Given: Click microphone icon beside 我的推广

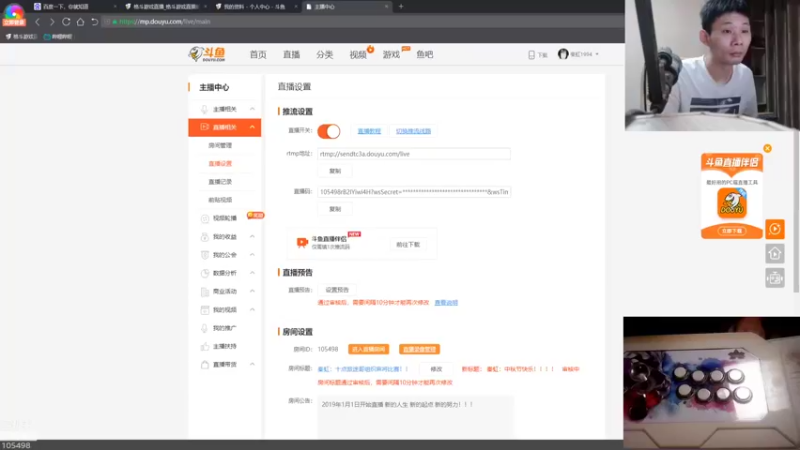Looking at the screenshot, I should tap(205, 328).
